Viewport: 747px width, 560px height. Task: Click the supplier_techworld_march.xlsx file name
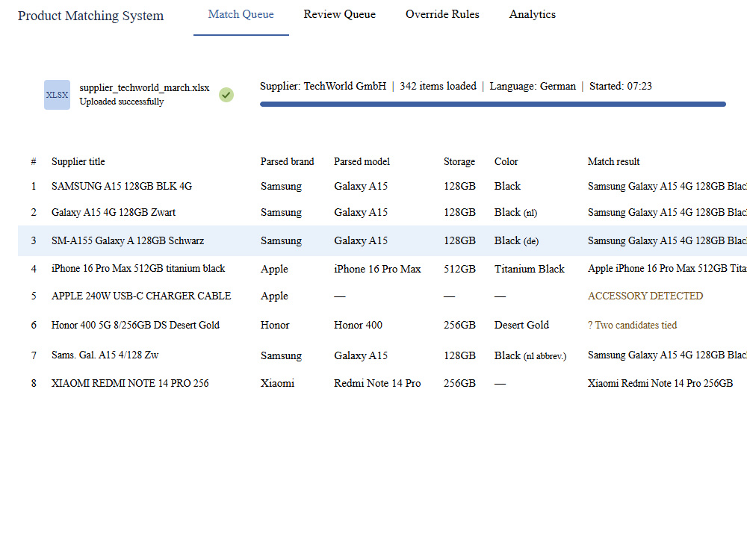(x=144, y=87)
